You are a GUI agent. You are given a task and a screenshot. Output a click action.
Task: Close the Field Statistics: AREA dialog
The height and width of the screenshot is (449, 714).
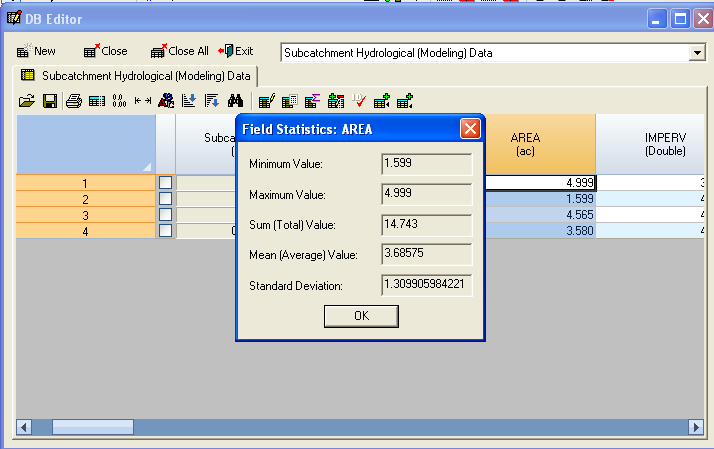click(470, 129)
